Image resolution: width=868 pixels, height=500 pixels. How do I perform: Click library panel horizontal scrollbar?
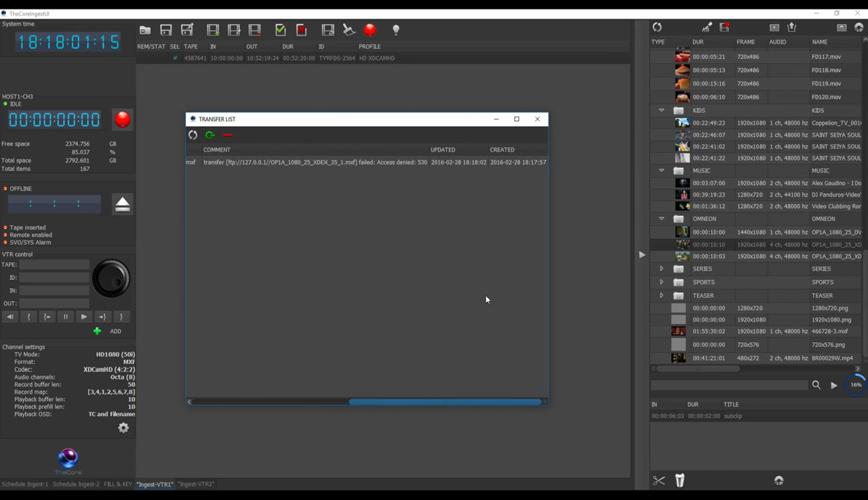tap(698, 369)
